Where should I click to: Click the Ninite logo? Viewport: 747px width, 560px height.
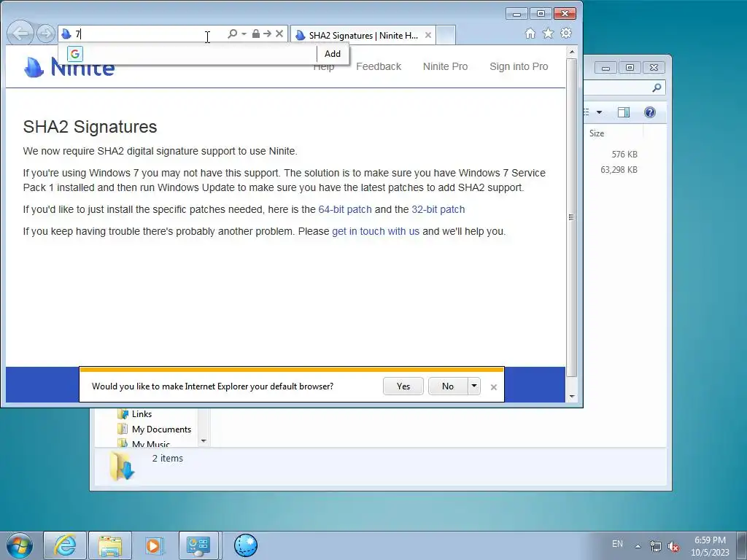click(69, 66)
